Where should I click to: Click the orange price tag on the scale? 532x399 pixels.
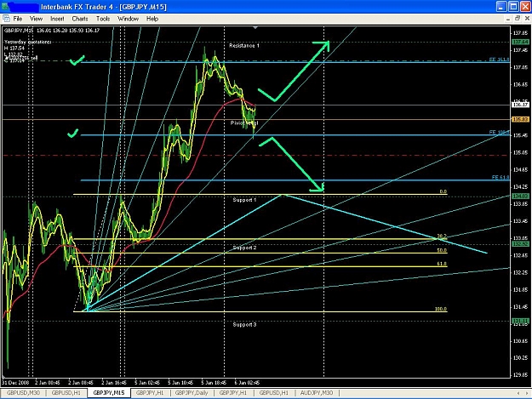(x=520, y=119)
